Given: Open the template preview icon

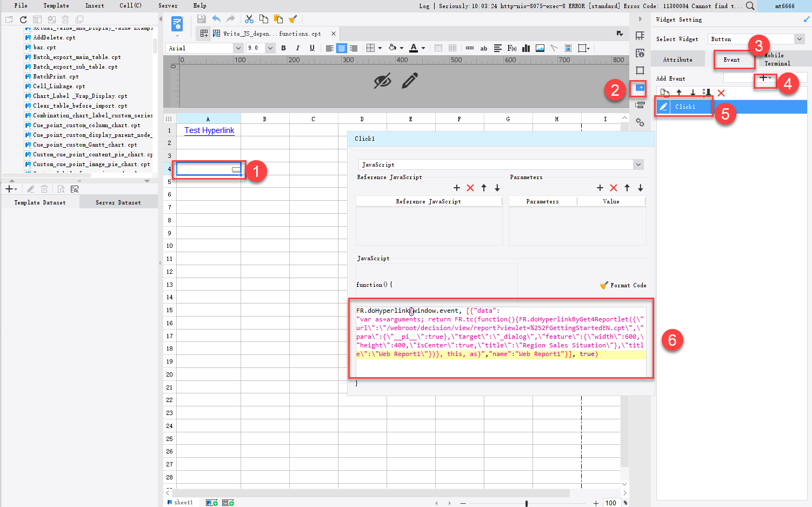Looking at the screenshot, I should tap(177, 24).
